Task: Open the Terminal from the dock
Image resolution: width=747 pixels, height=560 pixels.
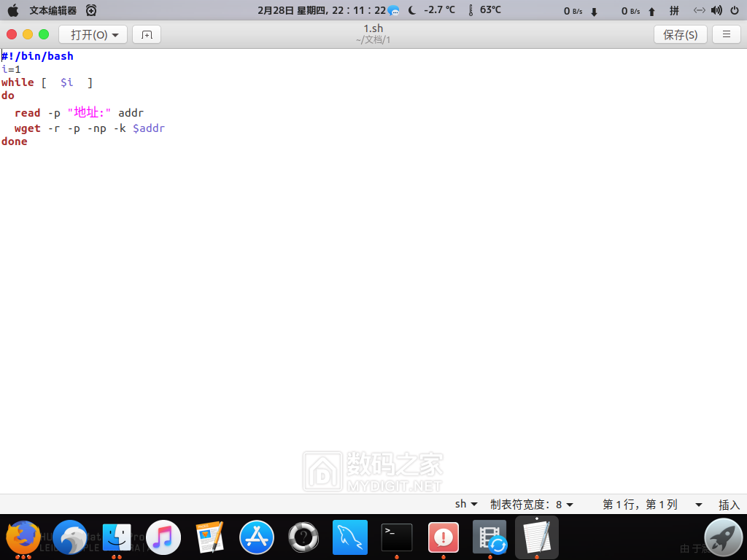Action: click(x=397, y=538)
